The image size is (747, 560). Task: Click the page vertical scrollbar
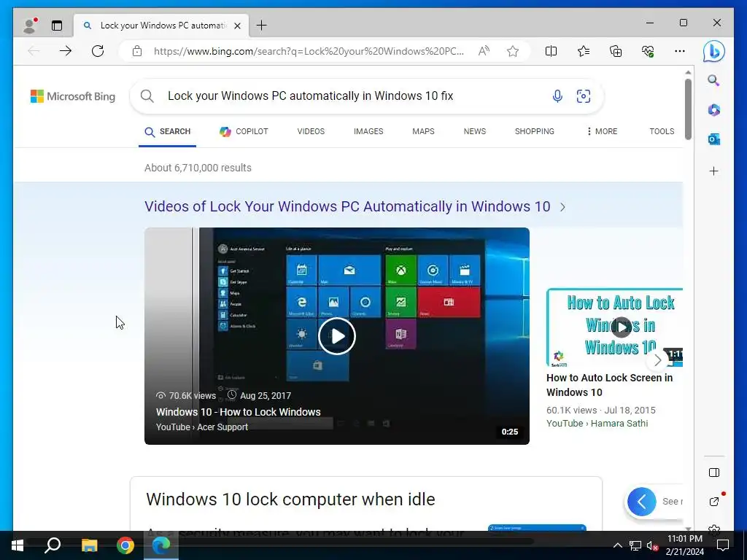pos(688,108)
